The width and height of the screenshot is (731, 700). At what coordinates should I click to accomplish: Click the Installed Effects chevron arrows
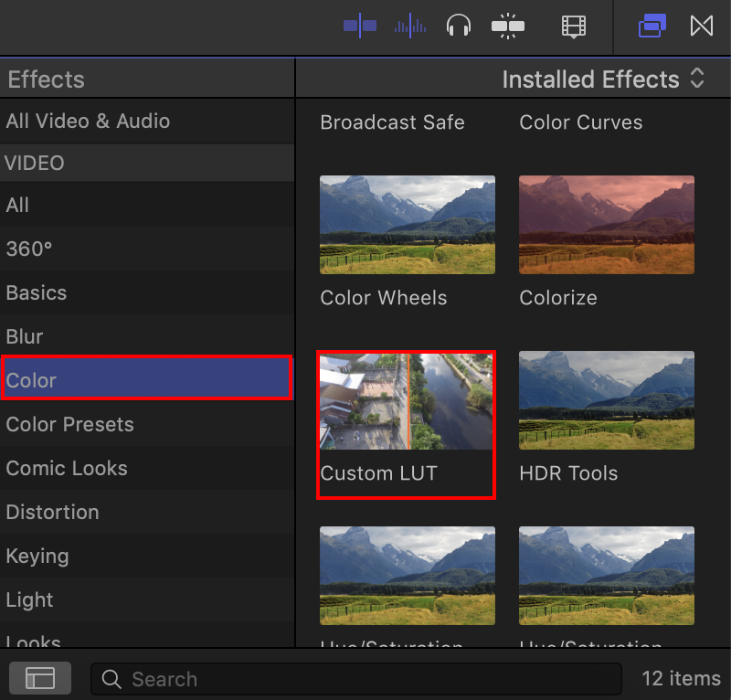tap(696, 80)
